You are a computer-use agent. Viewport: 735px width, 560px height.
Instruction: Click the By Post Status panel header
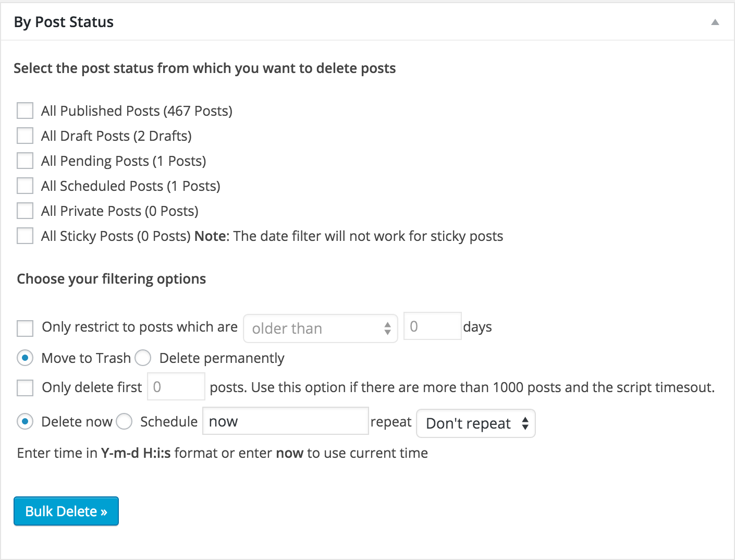point(64,22)
